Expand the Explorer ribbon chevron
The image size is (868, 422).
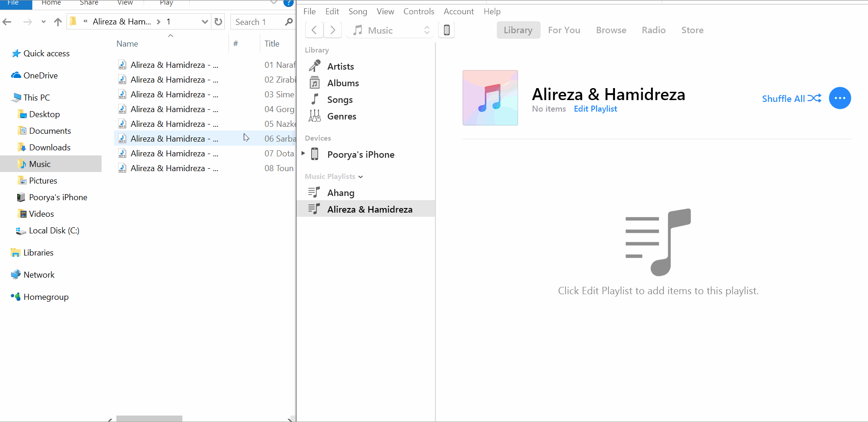point(274,2)
